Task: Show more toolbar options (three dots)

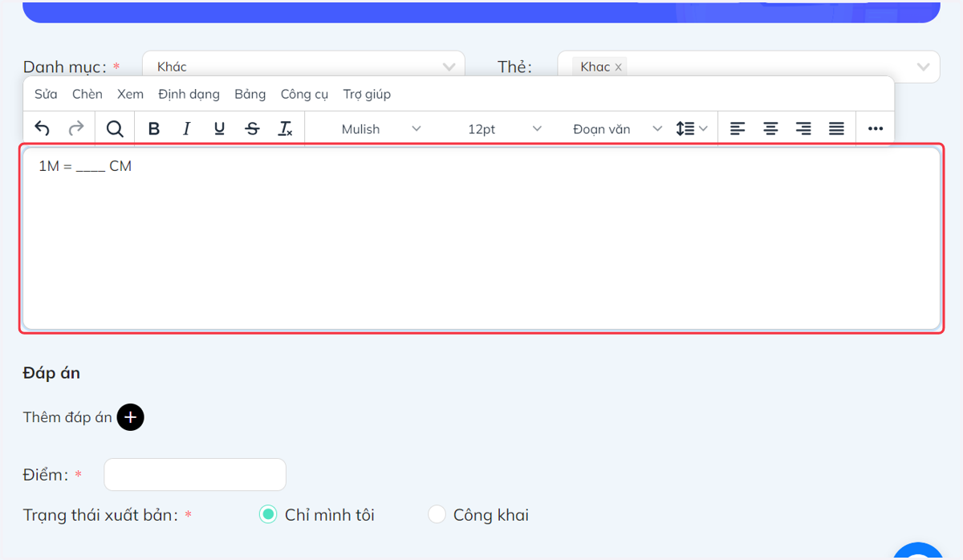Action: click(876, 128)
